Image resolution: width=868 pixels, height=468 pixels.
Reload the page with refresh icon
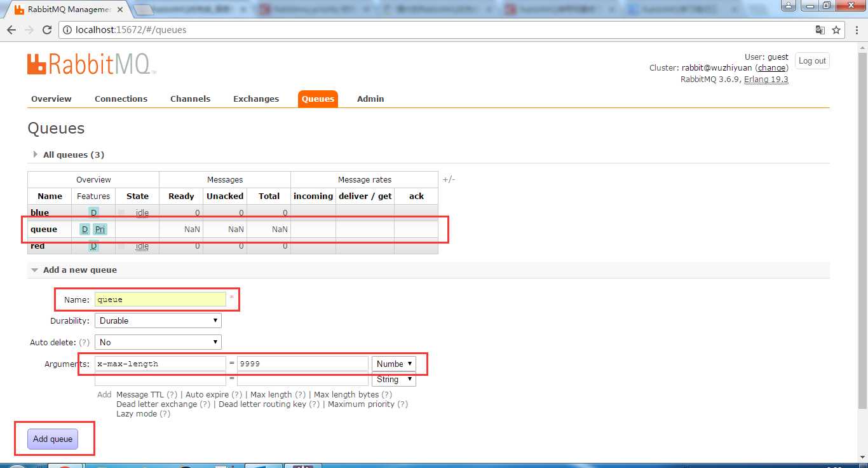click(x=47, y=30)
